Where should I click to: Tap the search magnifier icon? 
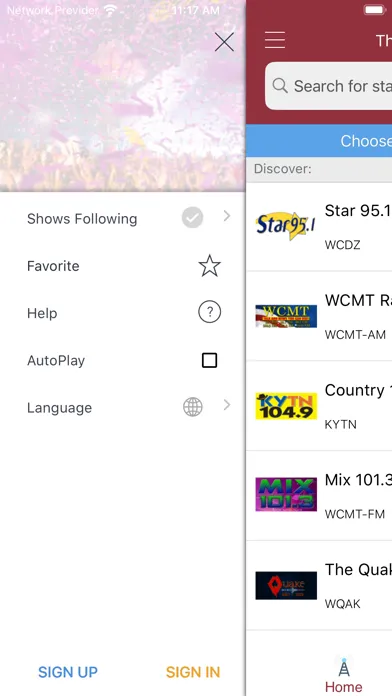point(280,85)
